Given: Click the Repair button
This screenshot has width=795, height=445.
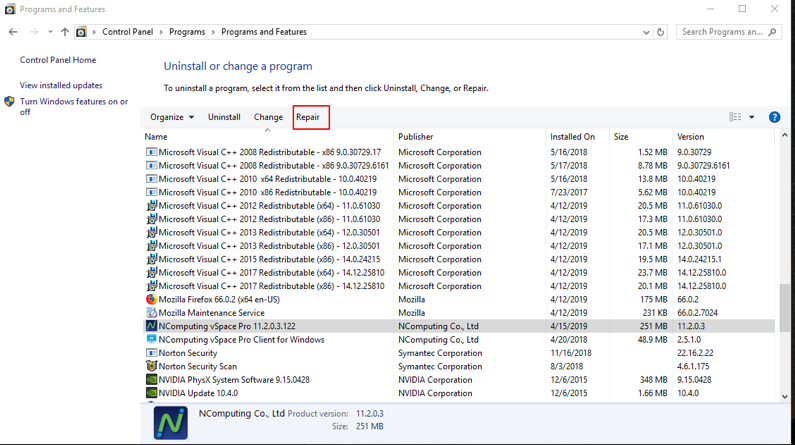Looking at the screenshot, I should (x=308, y=117).
